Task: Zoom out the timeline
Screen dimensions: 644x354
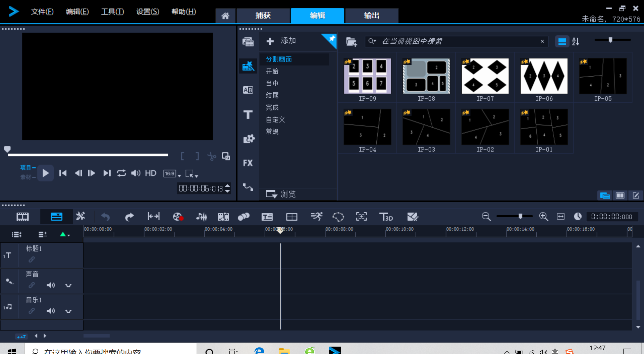Action: 486,217
